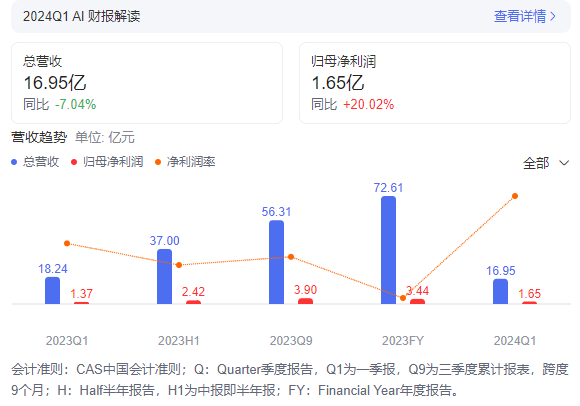Click the orange 2024Q1 margin point

tap(515, 196)
